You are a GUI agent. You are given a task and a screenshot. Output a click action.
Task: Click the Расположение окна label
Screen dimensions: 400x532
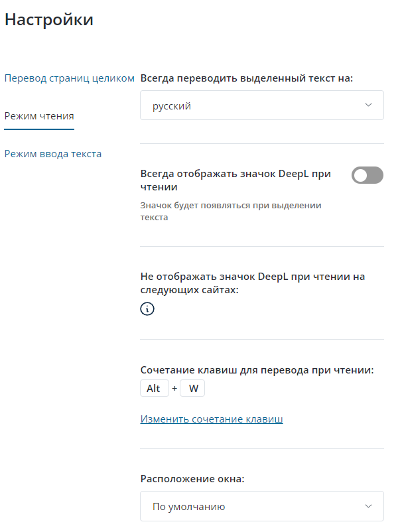[x=192, y=478]
